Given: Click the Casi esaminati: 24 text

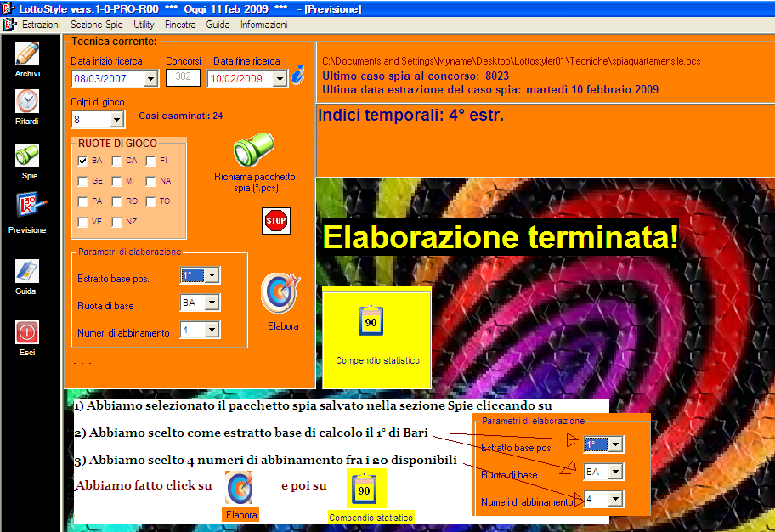Looking at the screenshot, I should point(180,116).
